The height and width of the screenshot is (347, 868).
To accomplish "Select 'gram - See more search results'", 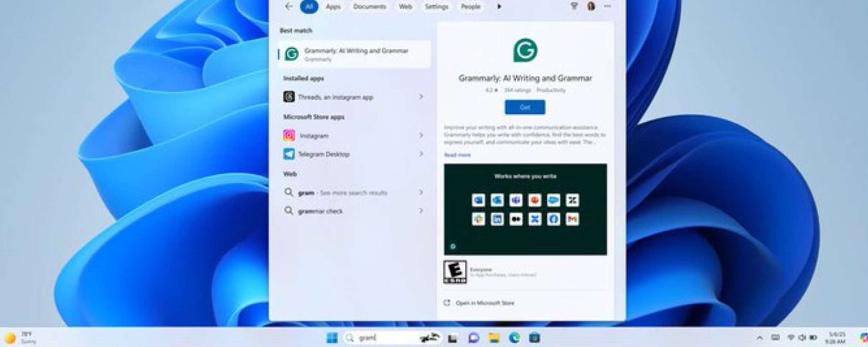I will 343,193.
